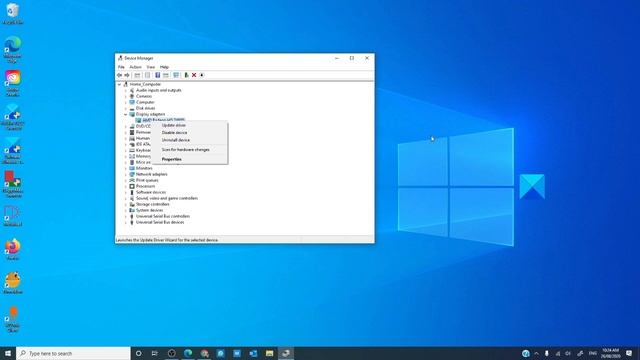Select the Monitors category
640x360 pixels.
tap(144, 168)
